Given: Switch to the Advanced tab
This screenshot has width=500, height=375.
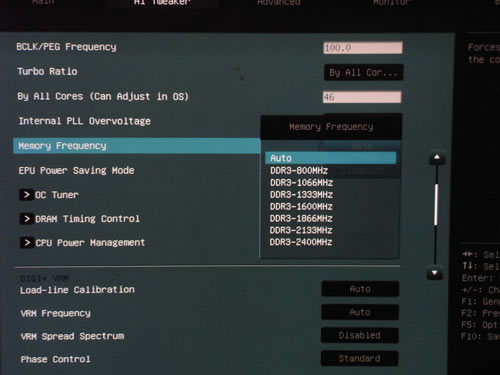Looking at the screenshot, I should point(279,3).
